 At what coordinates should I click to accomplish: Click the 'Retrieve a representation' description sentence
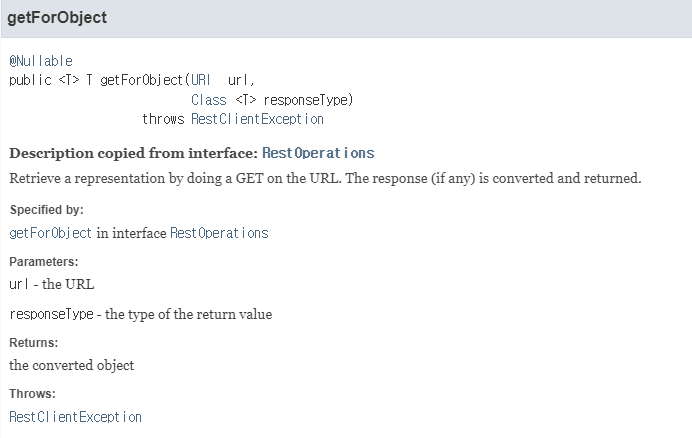(x=325, y=178)
